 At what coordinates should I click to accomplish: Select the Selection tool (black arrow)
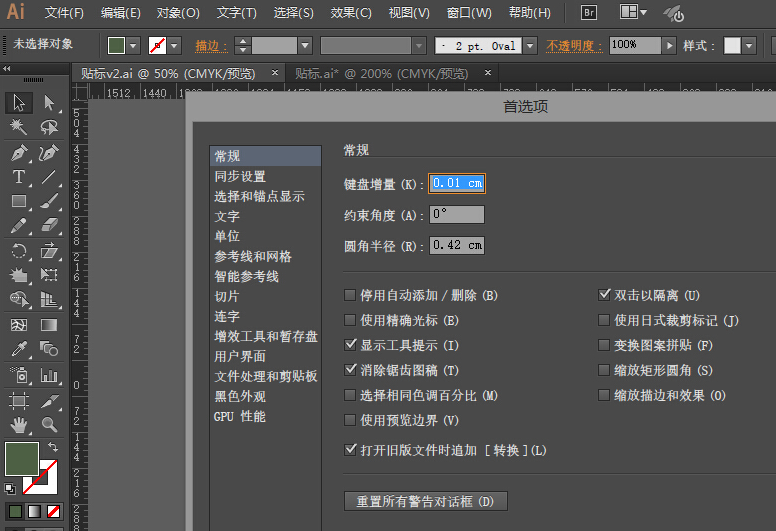click(19, 103)
